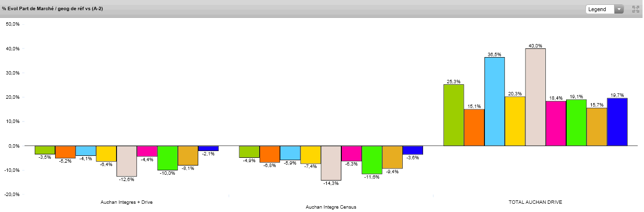Image resolution: width=644 pixels, height=212 pixels.
Task: Select the bright green bar valued -11,6%
Action: coord(372,160)
